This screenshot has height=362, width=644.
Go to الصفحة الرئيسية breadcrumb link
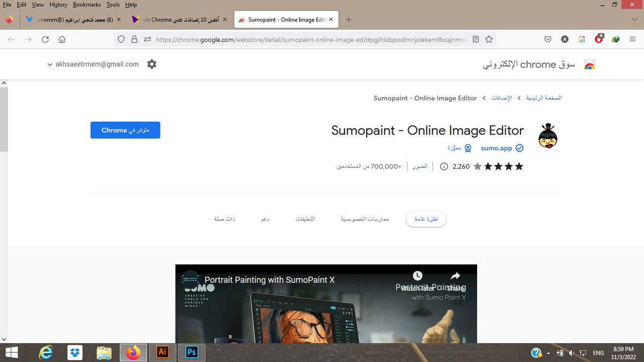tap(544, 98)
